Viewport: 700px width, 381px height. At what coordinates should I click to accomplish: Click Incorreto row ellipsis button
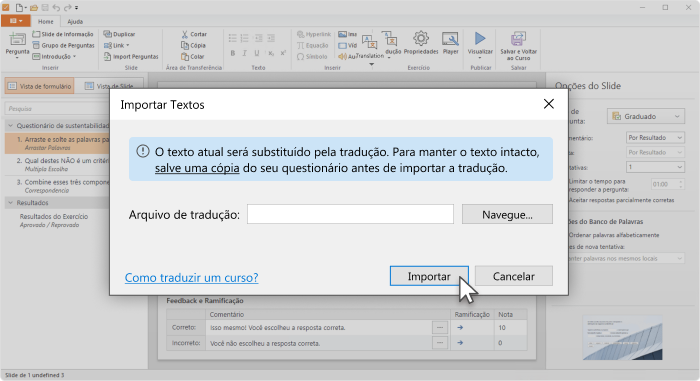tap(440, 343)
